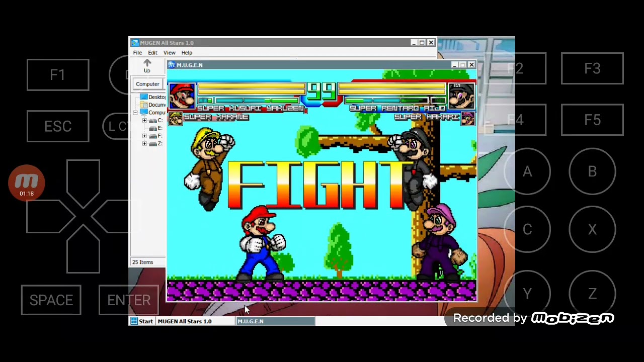
Task: Click the Z: drive icon
Action: tap(153, 144)
